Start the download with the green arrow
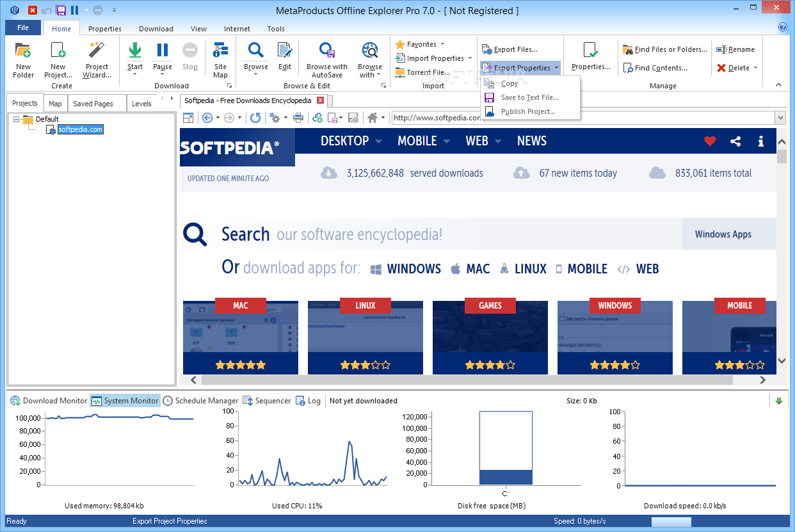Screen dimensions: 795x532 (135, 51)
